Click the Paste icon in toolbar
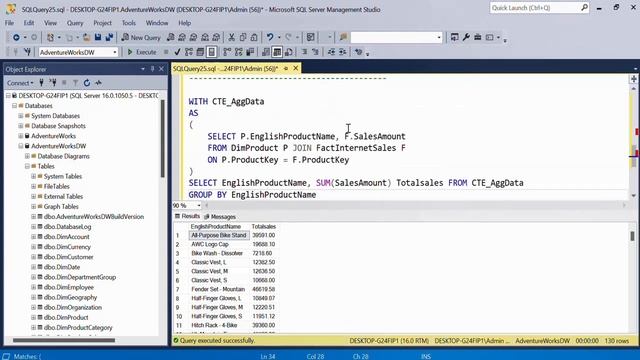640x360 pixels. [254, 38]
